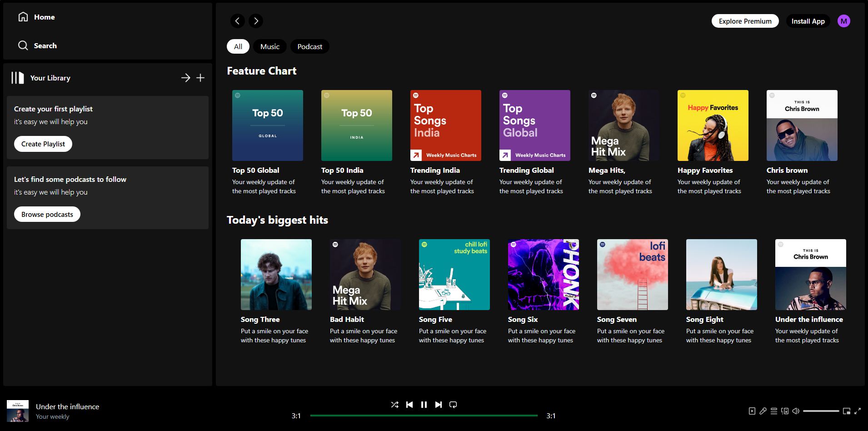Toggle shuffle playback

394,405
